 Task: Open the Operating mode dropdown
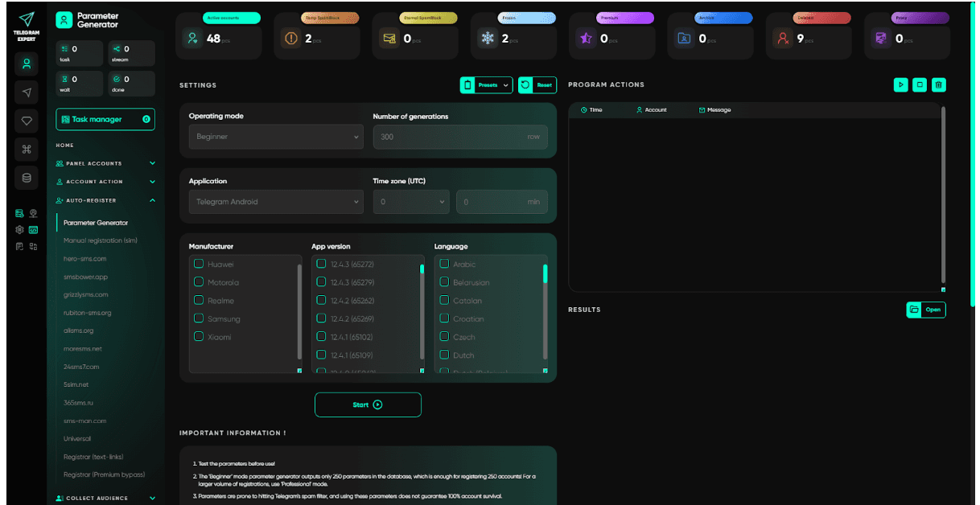pyautogui.click(x=276, y=136)
